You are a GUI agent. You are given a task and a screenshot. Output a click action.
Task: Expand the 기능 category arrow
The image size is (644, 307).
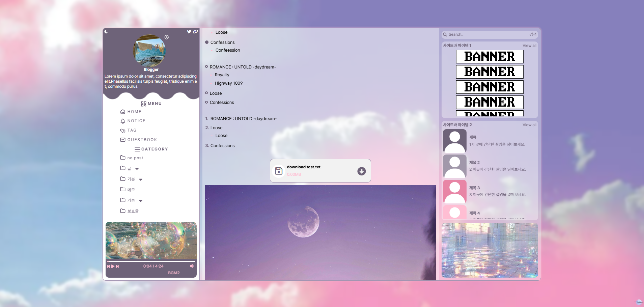(x=141, y=201)
